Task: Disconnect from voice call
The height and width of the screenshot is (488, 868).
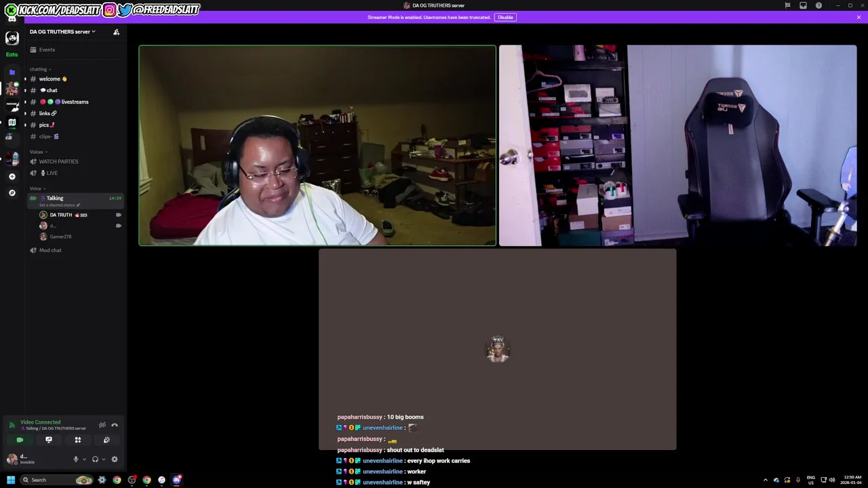Action: (x=115, y=425)
